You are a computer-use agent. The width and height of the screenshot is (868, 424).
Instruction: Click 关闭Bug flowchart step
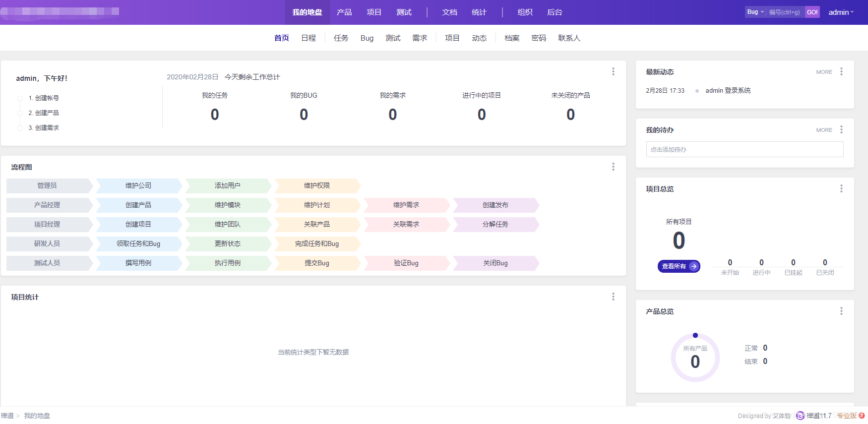(496, 263)
